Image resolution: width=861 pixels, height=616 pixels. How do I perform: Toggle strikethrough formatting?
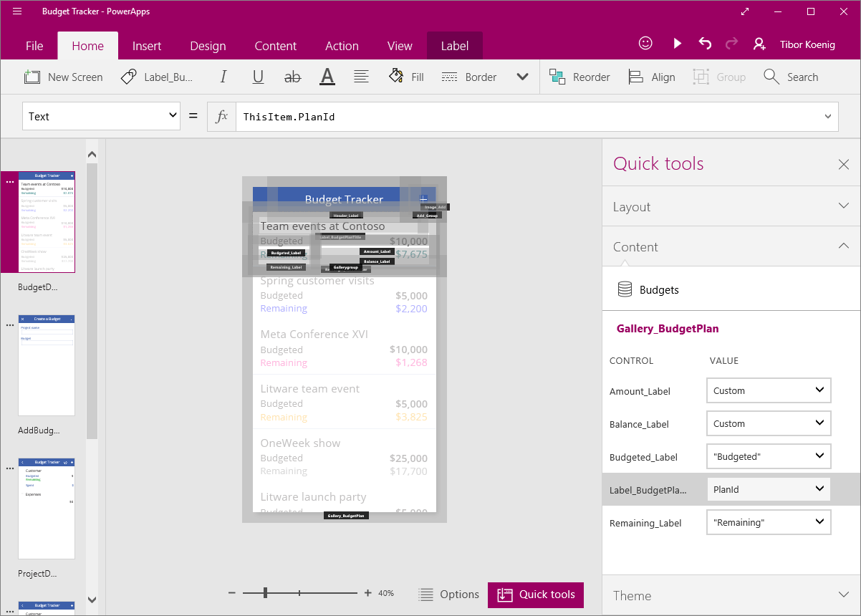[x=292, y=77]
